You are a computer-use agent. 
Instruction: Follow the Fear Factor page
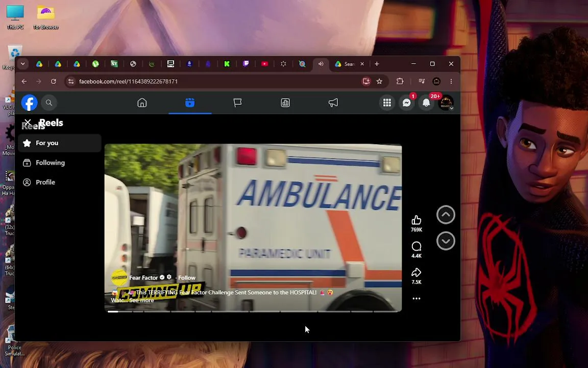(x=187, y=278)
